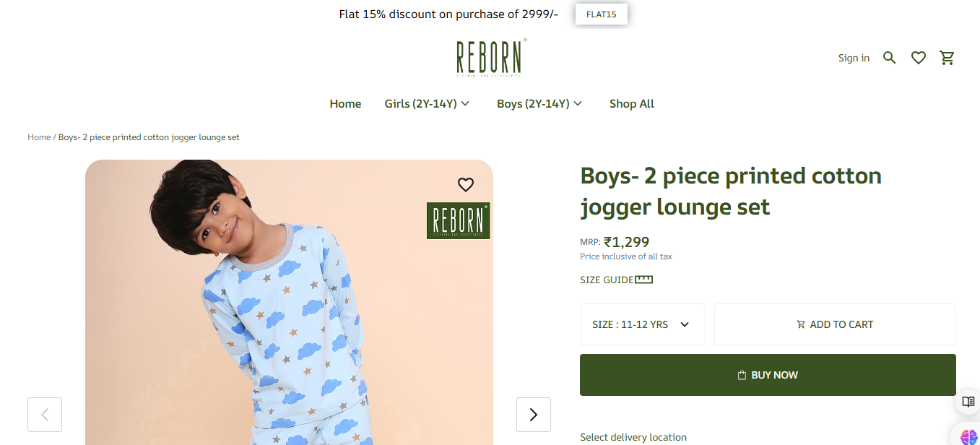980x445 pixels.
Task: Expand the Boys (2Y-14Y) menu
Action: point(539,104)
